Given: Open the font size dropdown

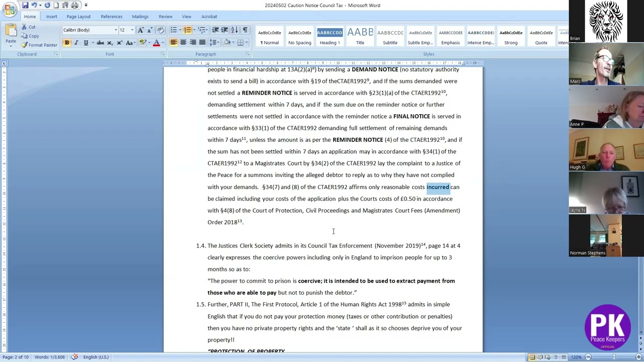Looking at the screenshot, I should tap(132, 30).
